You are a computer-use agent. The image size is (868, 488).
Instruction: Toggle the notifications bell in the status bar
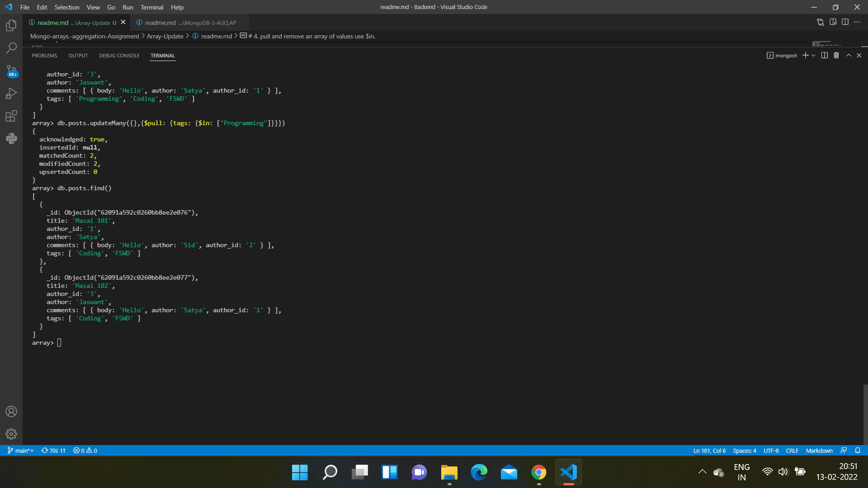tap(858, 450)
